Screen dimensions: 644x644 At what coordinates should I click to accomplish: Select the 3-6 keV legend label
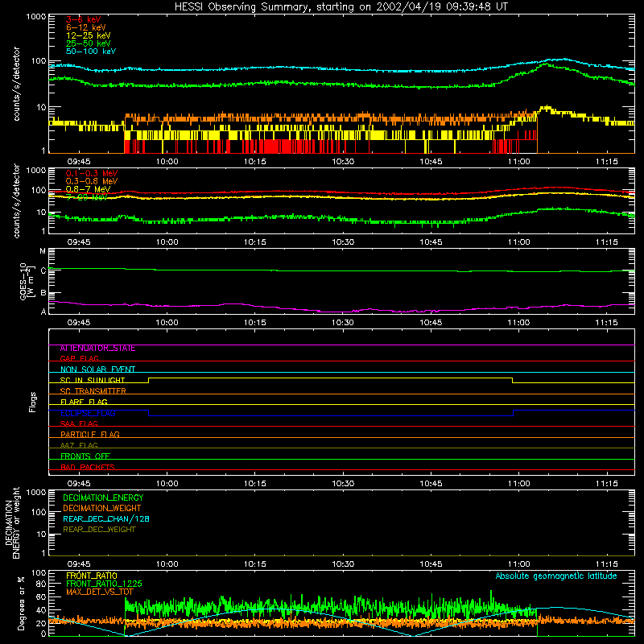tap(83, 19)
